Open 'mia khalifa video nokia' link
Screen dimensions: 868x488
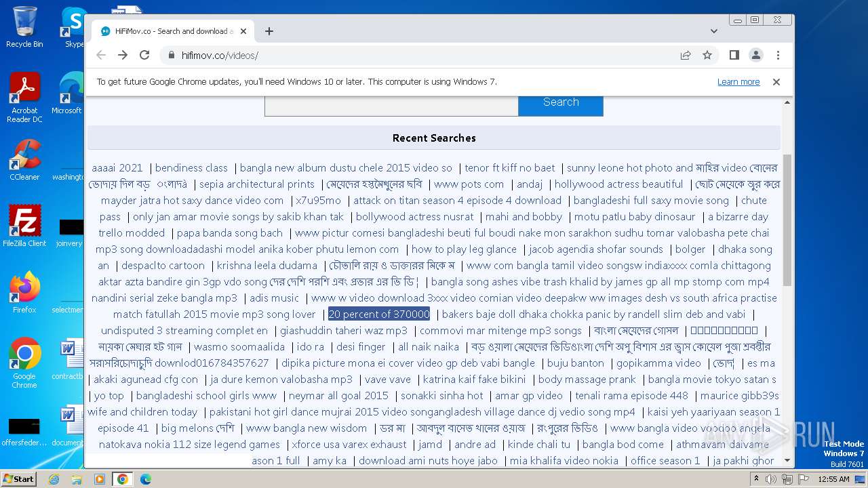click(564, 461)
